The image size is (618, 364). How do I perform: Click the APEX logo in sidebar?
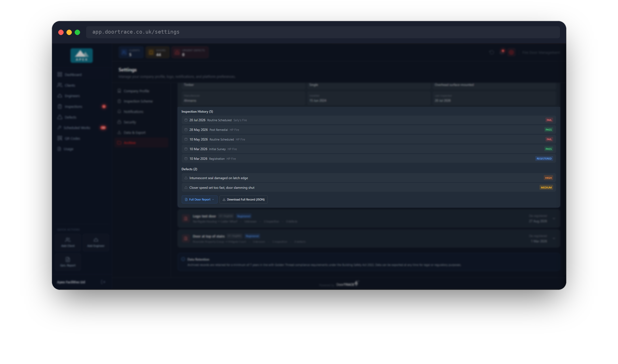[x=82, y=55]
